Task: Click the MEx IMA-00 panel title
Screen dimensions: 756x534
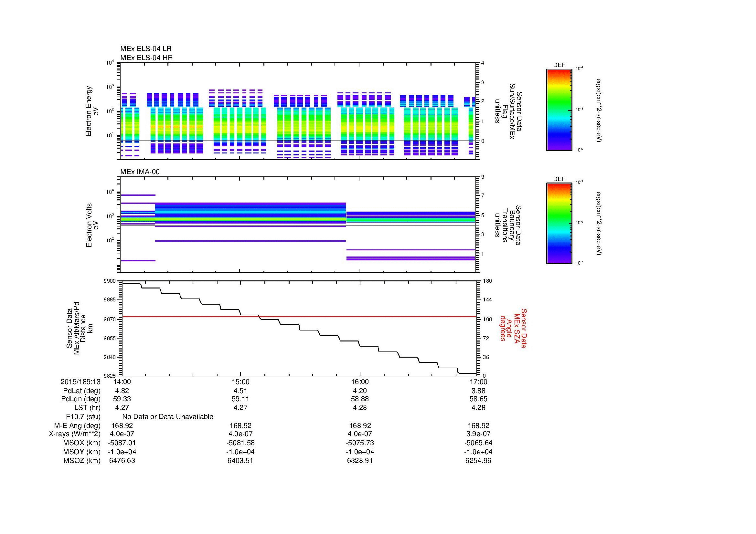Action: (140, 172)
